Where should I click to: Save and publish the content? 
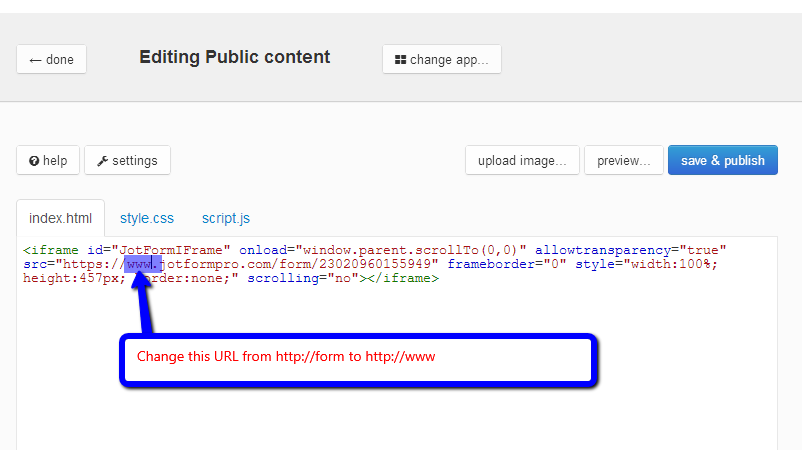point(722,160)
